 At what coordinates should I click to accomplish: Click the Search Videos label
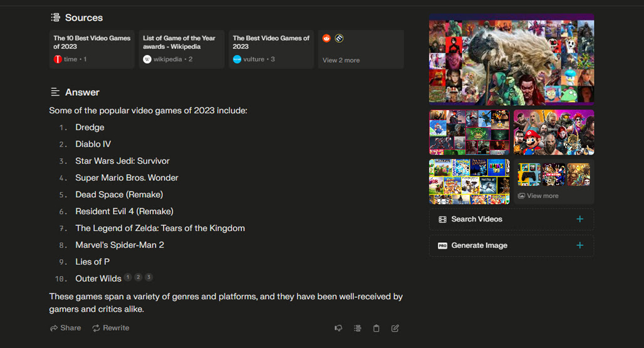[x=477, y=219]
